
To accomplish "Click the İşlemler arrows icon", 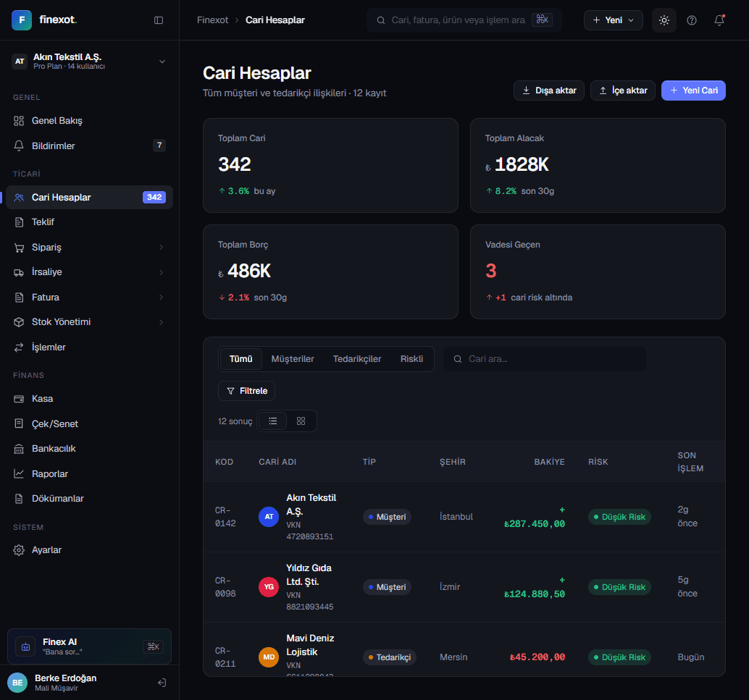I will click(x=19, y=347).
